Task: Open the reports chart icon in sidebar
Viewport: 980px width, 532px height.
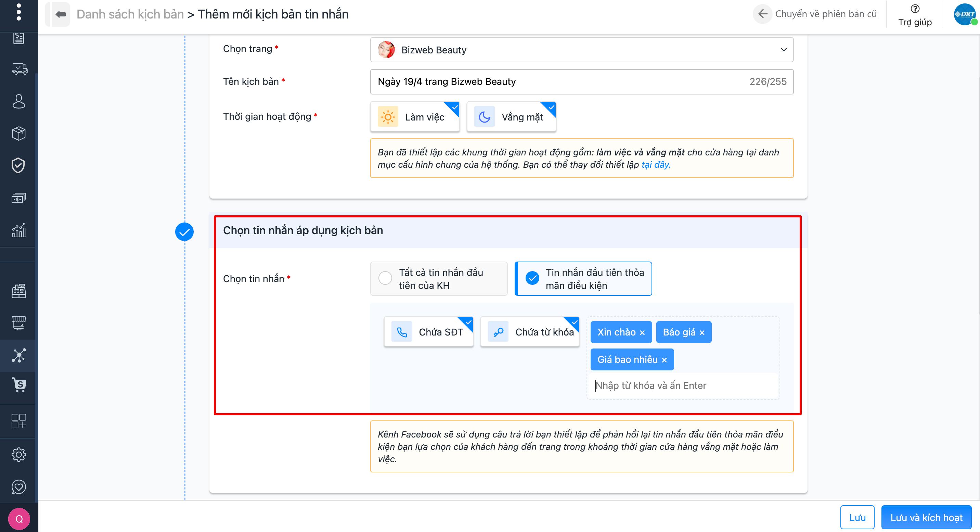Action: (18, 230)
